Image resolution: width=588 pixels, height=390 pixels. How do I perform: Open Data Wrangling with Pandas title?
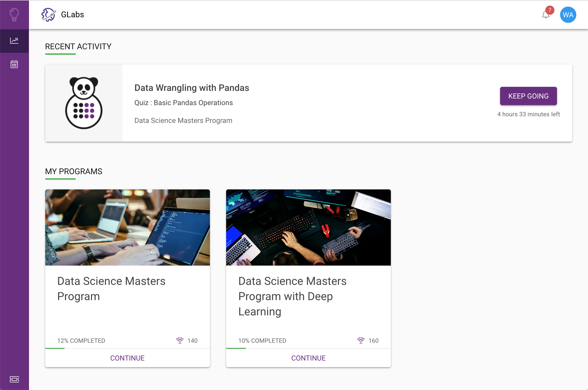coord(192,88)
